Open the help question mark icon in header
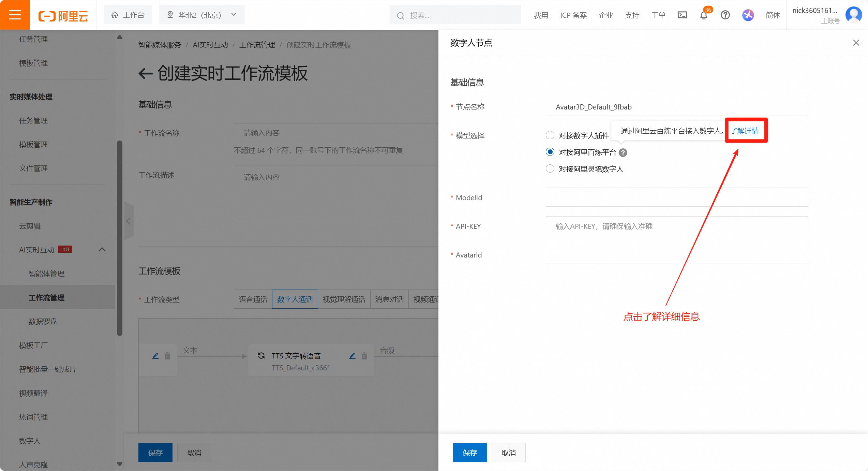The height and width of the screenshot is (471, 868). point(725,15)
